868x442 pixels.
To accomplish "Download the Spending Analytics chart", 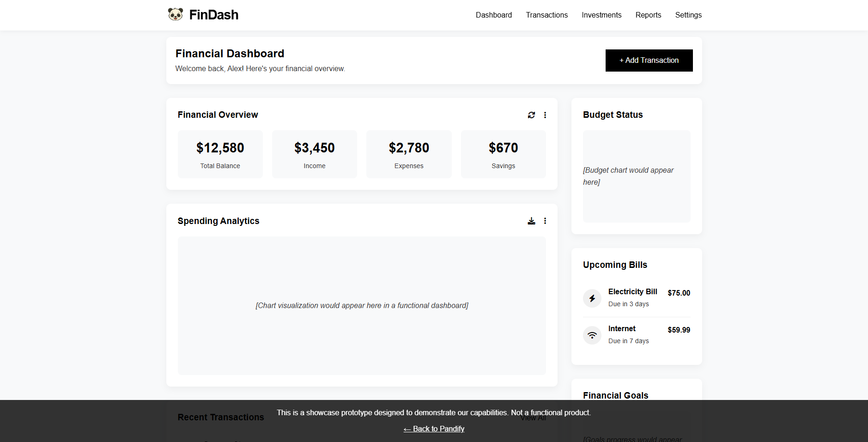I will click(x=531, y=221).
